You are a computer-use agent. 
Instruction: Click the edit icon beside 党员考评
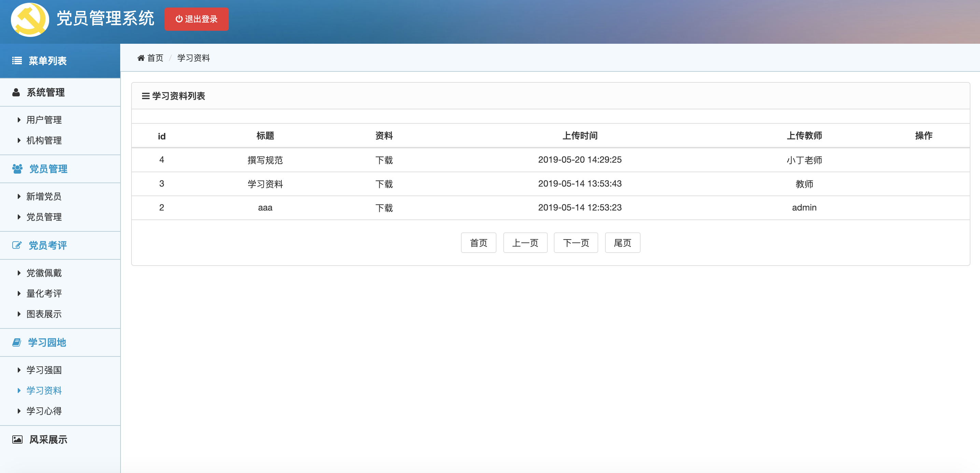[17, 245]
